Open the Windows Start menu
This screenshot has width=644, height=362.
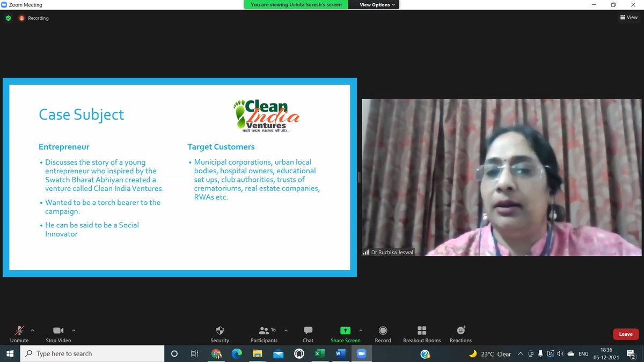click(10, 353)
